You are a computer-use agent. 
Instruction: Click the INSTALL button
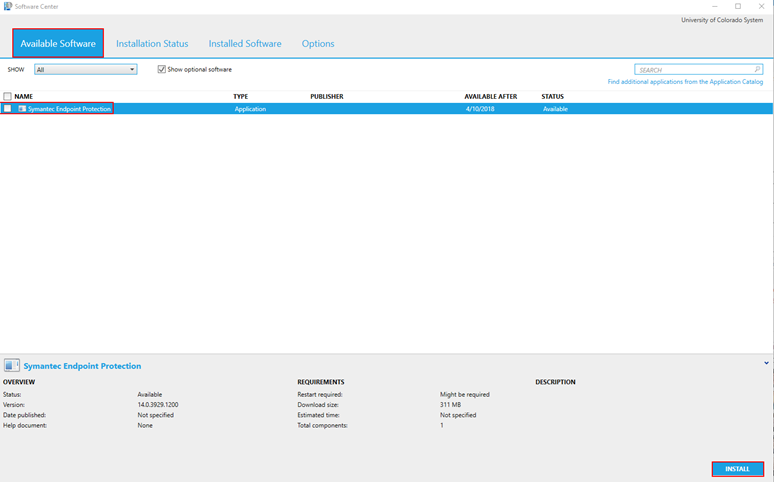737,469
